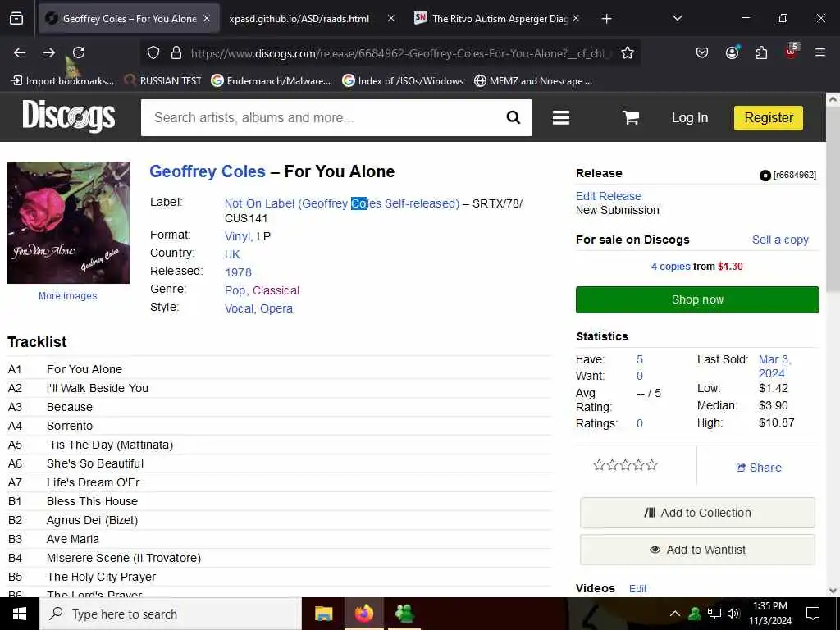Click the search magnifier icon on Discogs
Viewport: 840px width, 630px height.
pyautogui.click(x=514, y=117)
